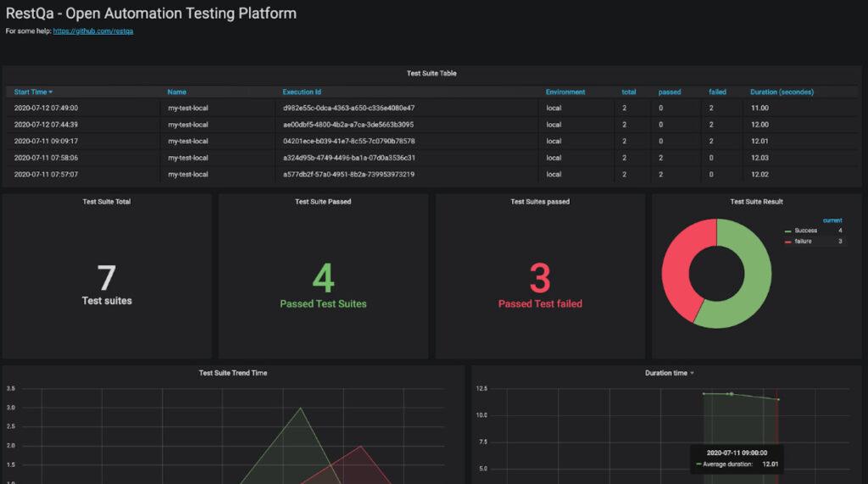This screenshot has width=868, height=484.
Task: Open the Test Suite Table panel title menu
Action: 431,74
